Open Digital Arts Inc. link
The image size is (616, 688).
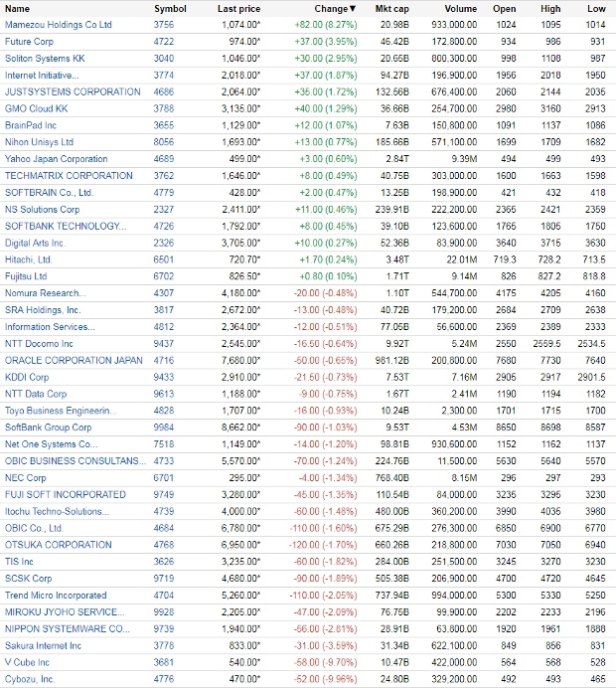tap(35, 243)
